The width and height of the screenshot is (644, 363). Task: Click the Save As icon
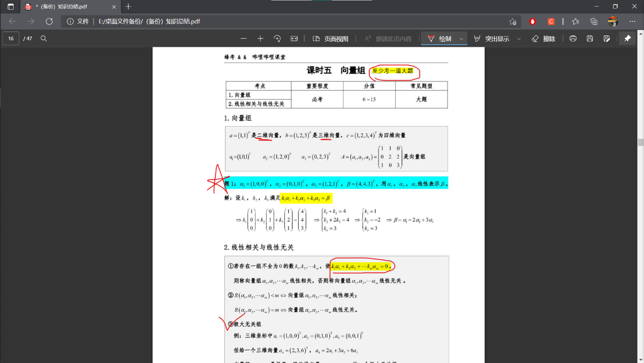click(606, 39)
